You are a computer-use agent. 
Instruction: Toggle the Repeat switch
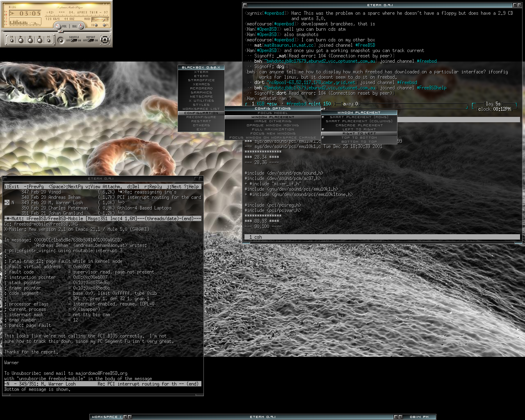coord(91,40)
